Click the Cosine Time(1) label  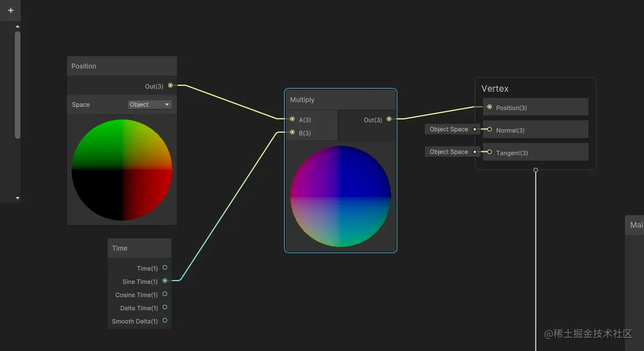(136, 295)
